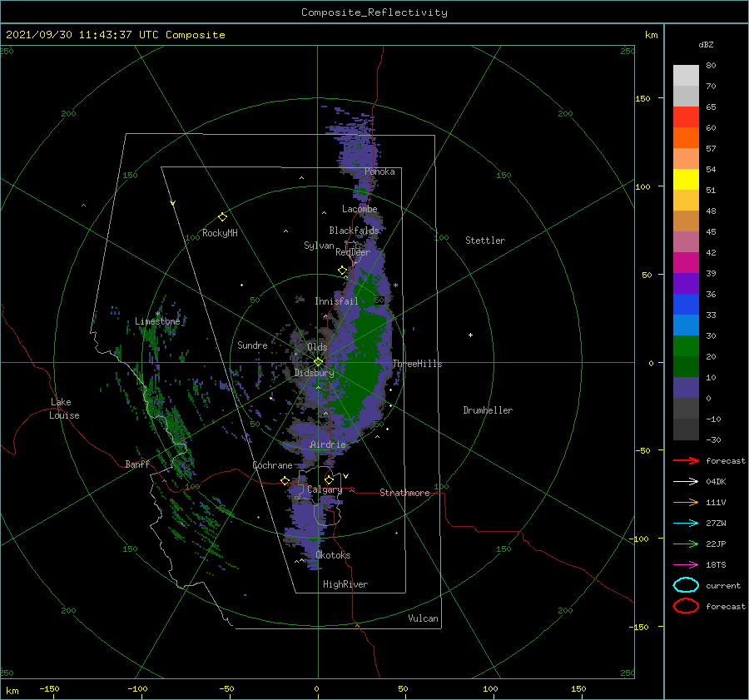
Task: Click the yellow diamond marker below RedDeer
Action: [343, 271]
